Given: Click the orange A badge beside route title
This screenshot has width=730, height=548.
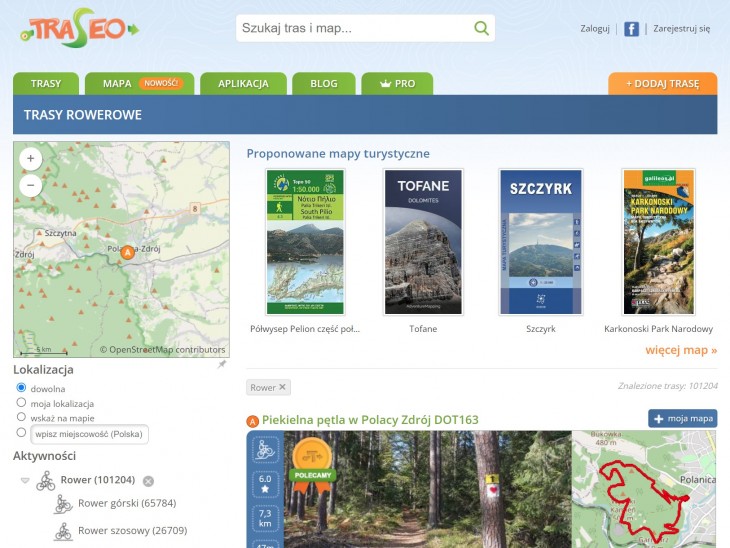Looking at the screenshot, I should tap(252, 421).
